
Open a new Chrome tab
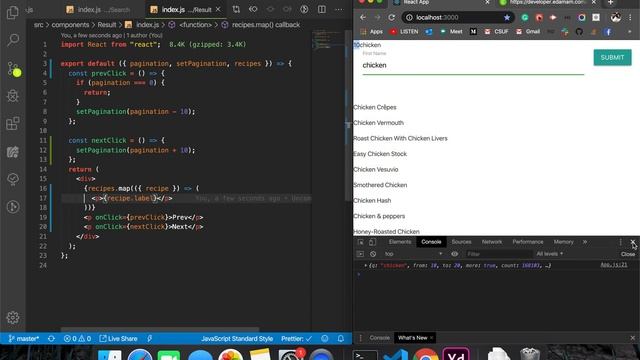611,2
